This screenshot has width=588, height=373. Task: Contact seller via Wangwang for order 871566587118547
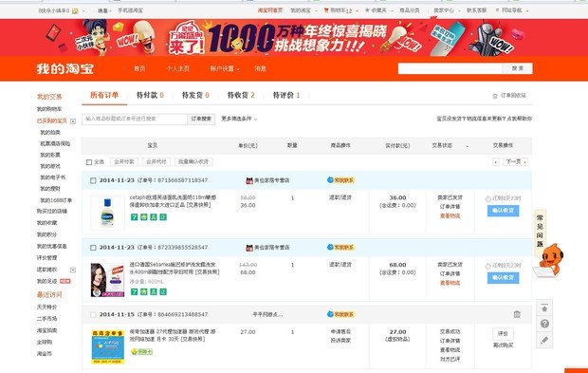point(340,180)
